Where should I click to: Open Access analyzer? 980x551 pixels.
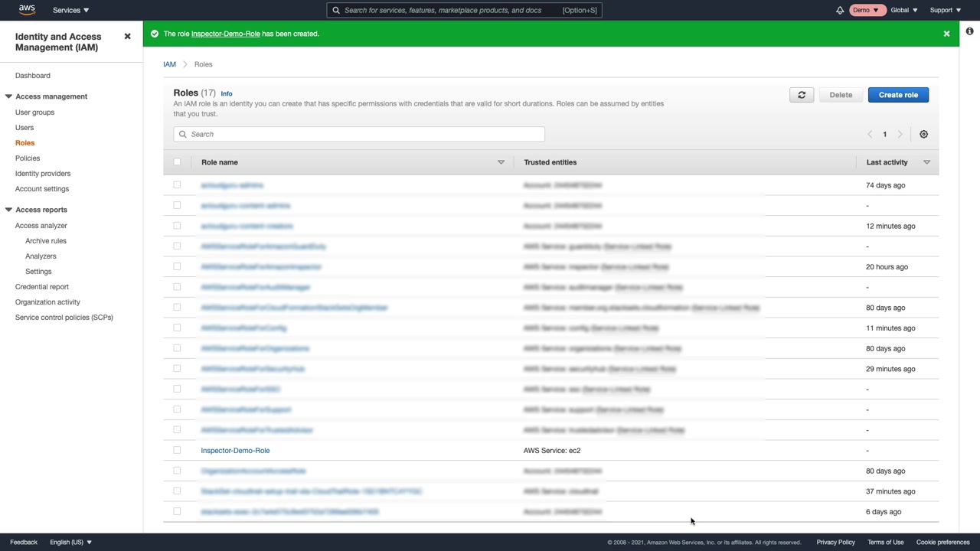pyautogui.click(x=41, y=226)
